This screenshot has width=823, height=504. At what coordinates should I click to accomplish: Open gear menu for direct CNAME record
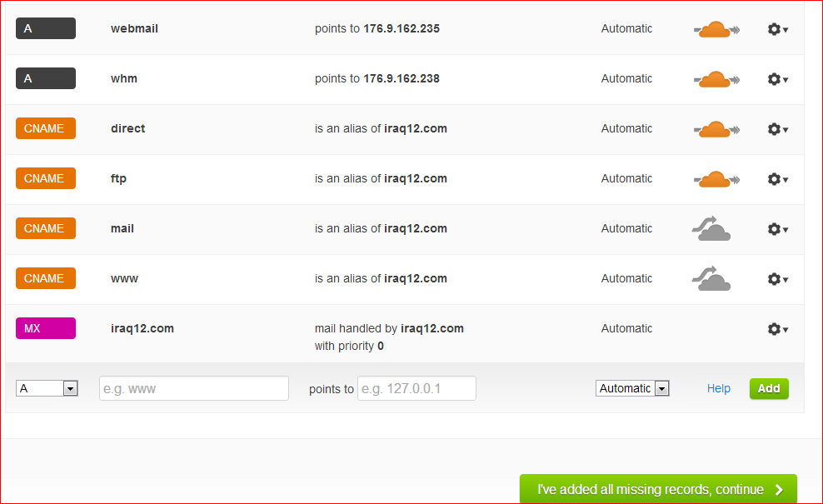pyautogui.click(x=777, y=129)
